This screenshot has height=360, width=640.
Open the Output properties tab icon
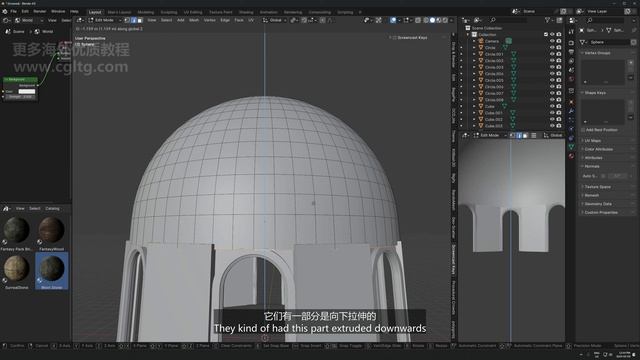(571, 52)
